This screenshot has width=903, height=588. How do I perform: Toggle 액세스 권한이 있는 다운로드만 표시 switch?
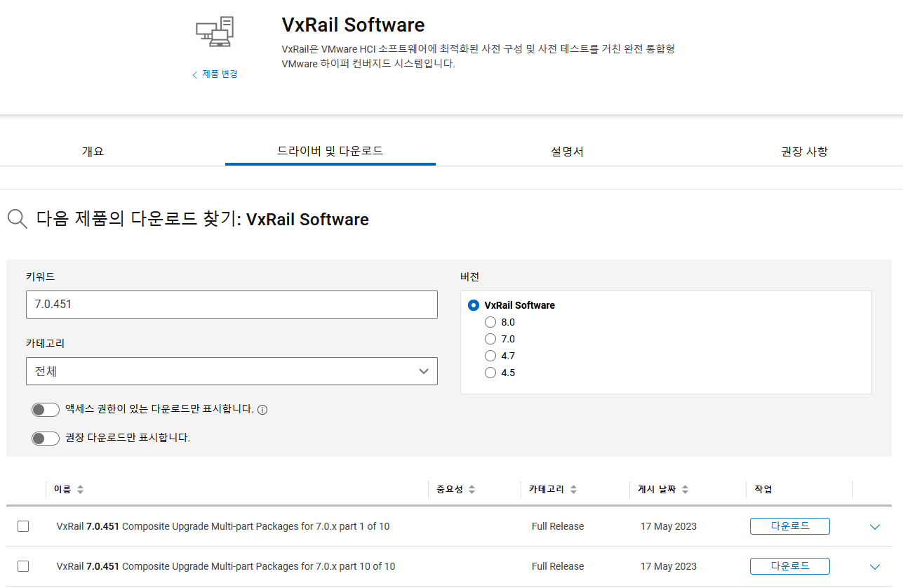(46, 410)
